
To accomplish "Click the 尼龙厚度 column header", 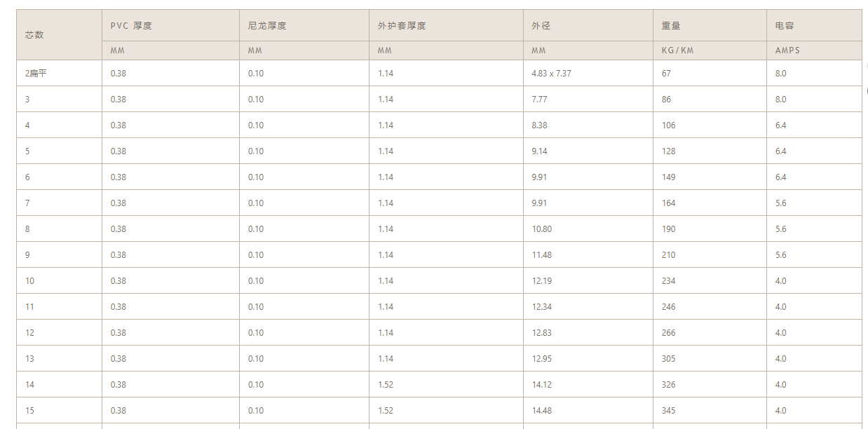I will point(304,26).
